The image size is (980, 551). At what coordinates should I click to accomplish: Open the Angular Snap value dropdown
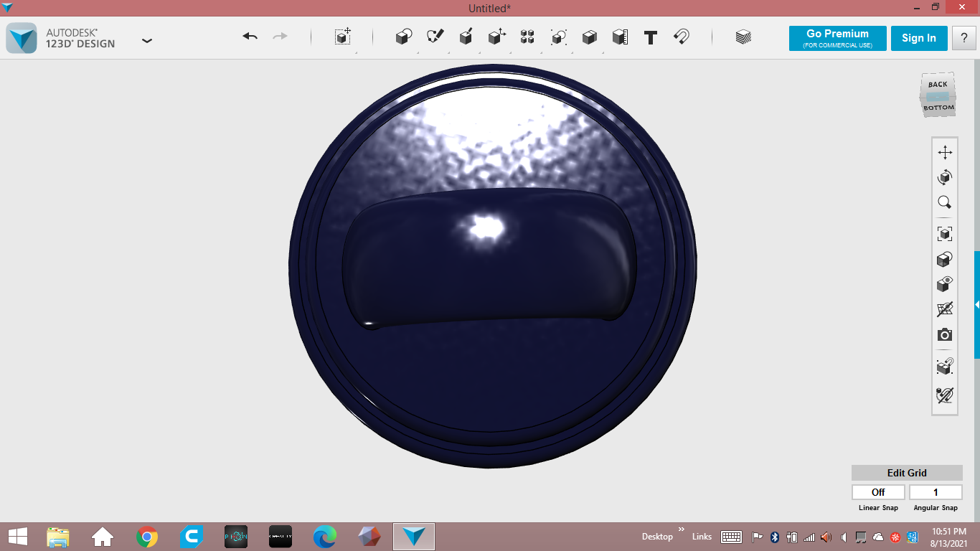(x=936, y=492)
